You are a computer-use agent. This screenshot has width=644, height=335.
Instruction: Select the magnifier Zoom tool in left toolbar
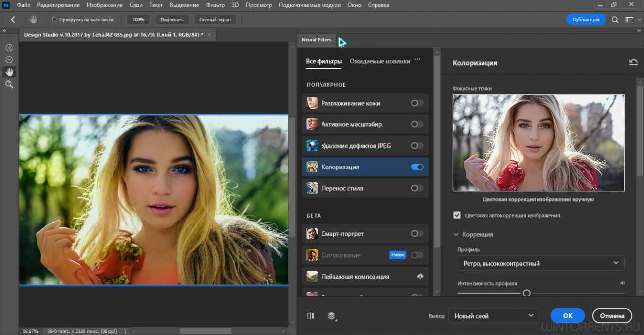tap(9, 85)
